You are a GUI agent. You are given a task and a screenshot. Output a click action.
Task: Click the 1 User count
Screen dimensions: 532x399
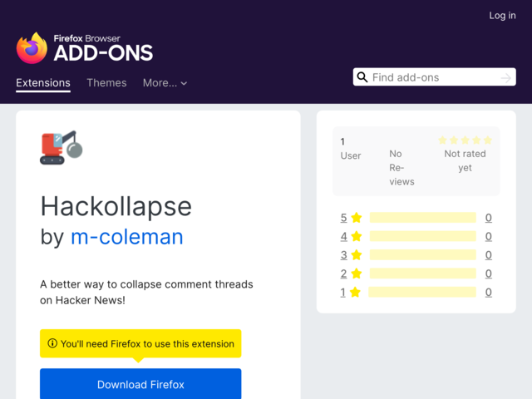pos(351,149)
